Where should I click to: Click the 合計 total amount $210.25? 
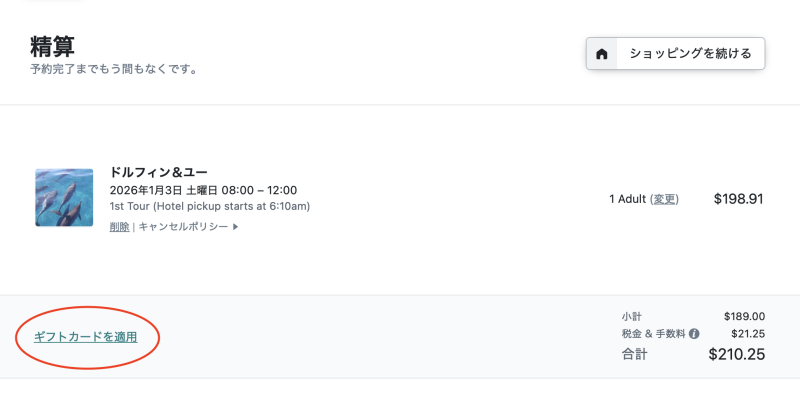tap(736, 353)
